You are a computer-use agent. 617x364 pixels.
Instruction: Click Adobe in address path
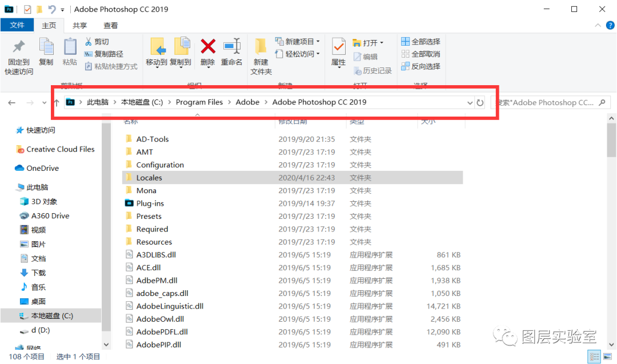(x=247, y=102)
